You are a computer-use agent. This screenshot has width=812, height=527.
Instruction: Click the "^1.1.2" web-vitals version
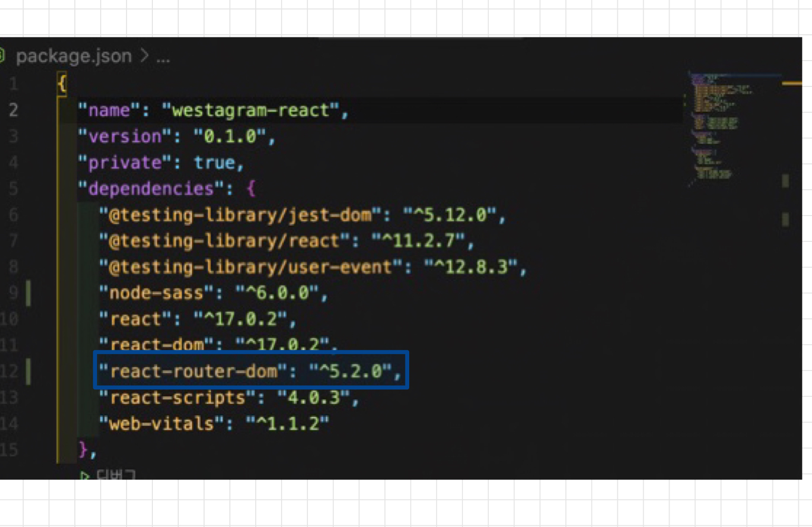[287, 424]
